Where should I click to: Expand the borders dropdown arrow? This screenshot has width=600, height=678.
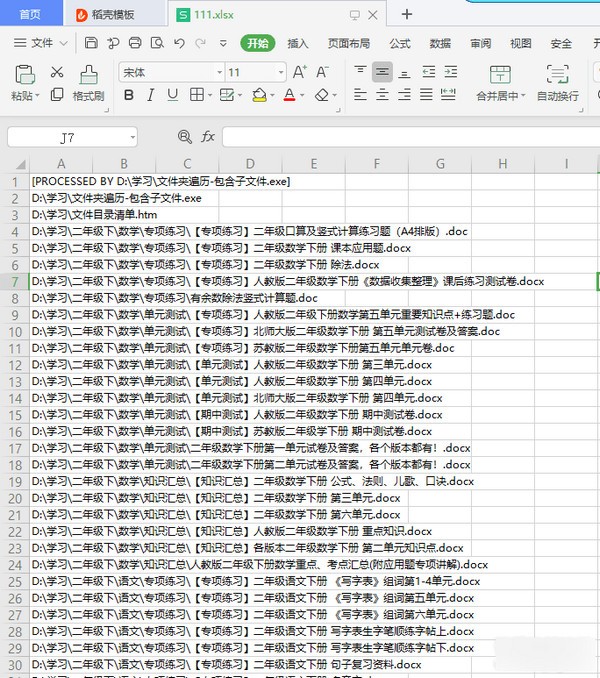210,95
